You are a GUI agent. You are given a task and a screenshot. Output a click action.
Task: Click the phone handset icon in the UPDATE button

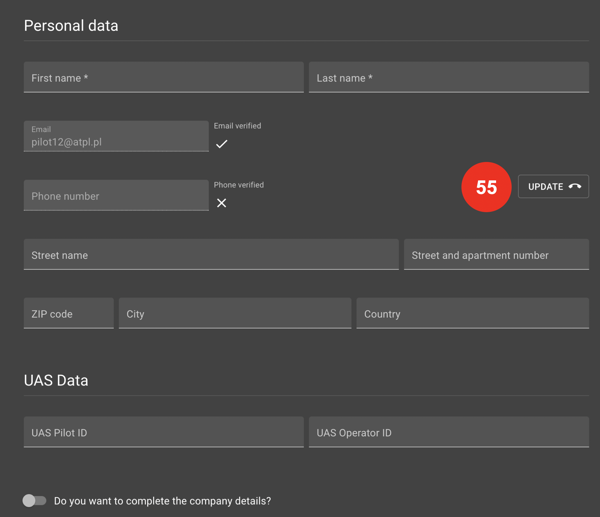tap(574, 187)
